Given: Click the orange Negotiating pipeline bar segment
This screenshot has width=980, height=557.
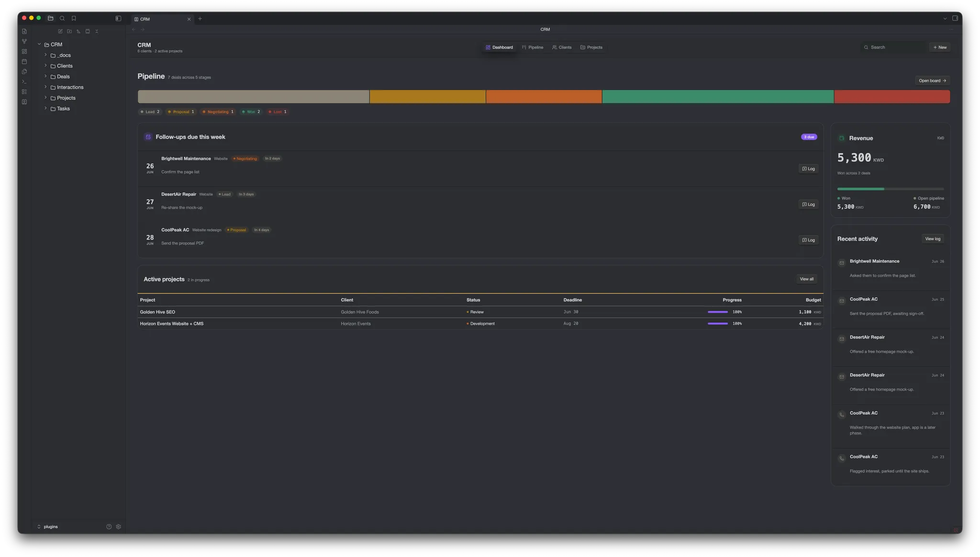Looking at the screenshot, I should (544, 97).
